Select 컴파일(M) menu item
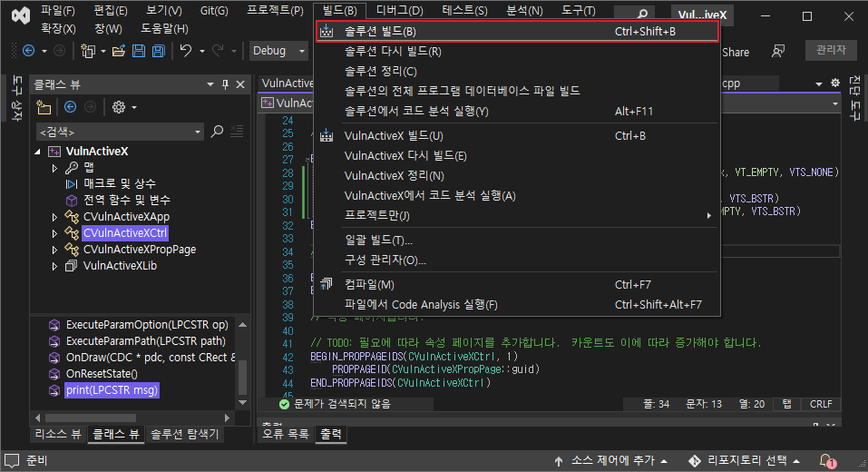The image size is (868, 472). pyautogui.click(x=517, y=285)
